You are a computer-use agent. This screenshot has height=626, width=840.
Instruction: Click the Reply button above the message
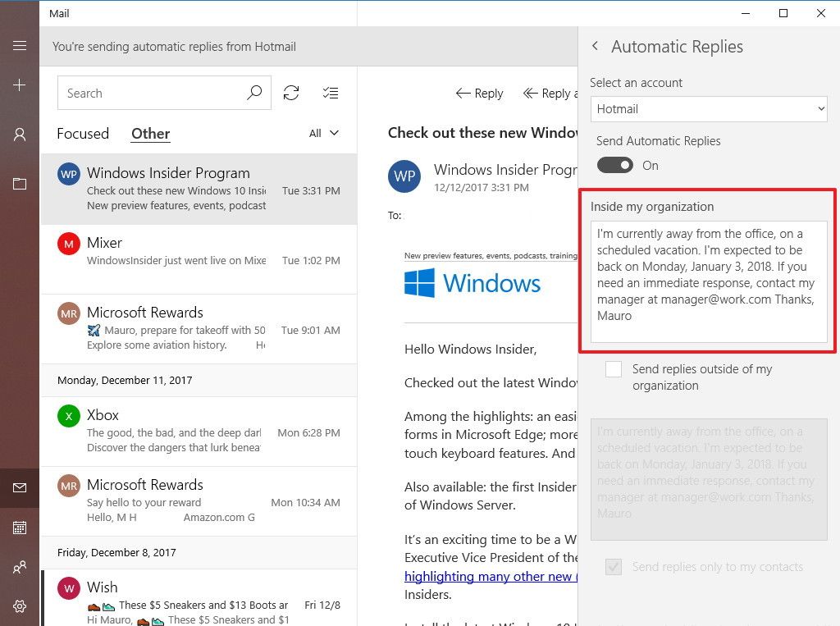pyautogui.click(x=479, y=93)
